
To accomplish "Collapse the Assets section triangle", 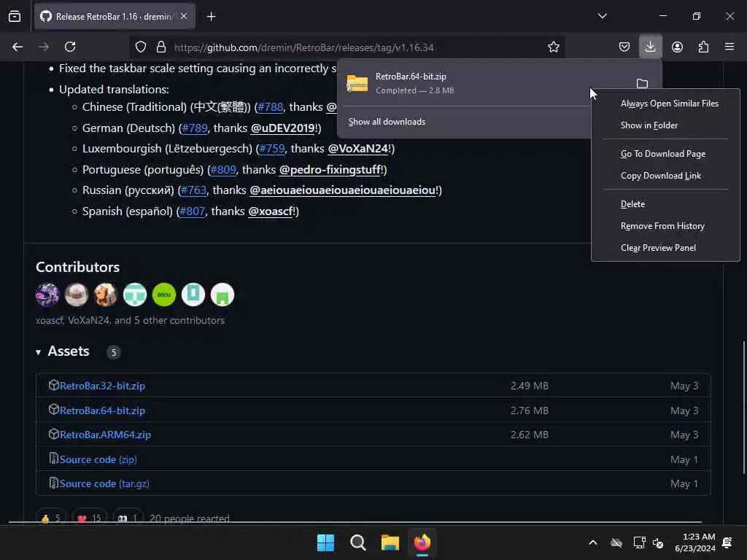I will click(38, 352).
